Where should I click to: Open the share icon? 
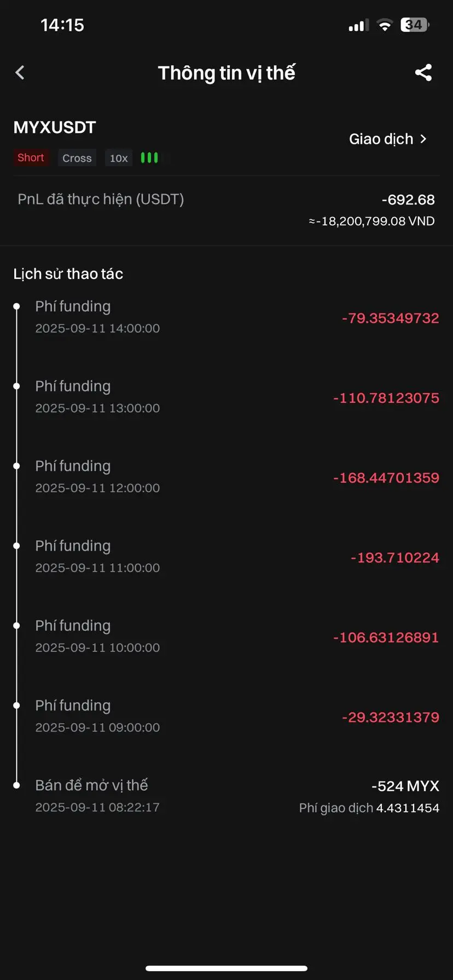coord(423,73)
